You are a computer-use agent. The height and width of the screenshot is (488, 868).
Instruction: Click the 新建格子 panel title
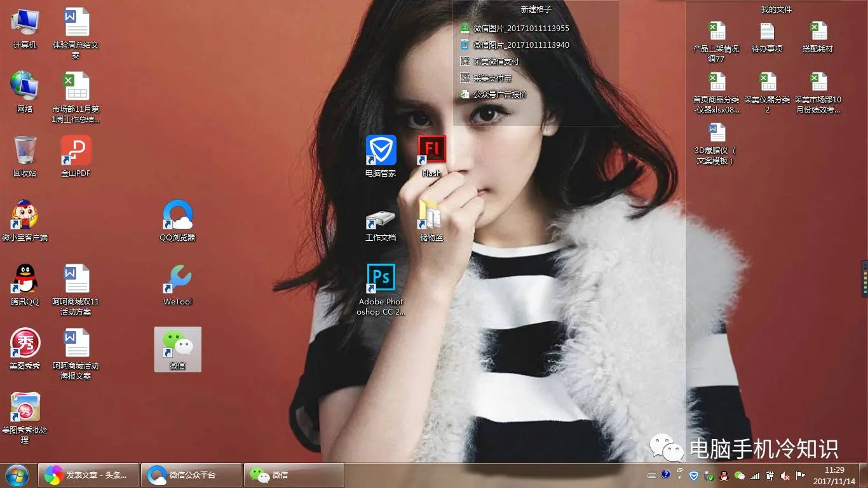point(536,9)
